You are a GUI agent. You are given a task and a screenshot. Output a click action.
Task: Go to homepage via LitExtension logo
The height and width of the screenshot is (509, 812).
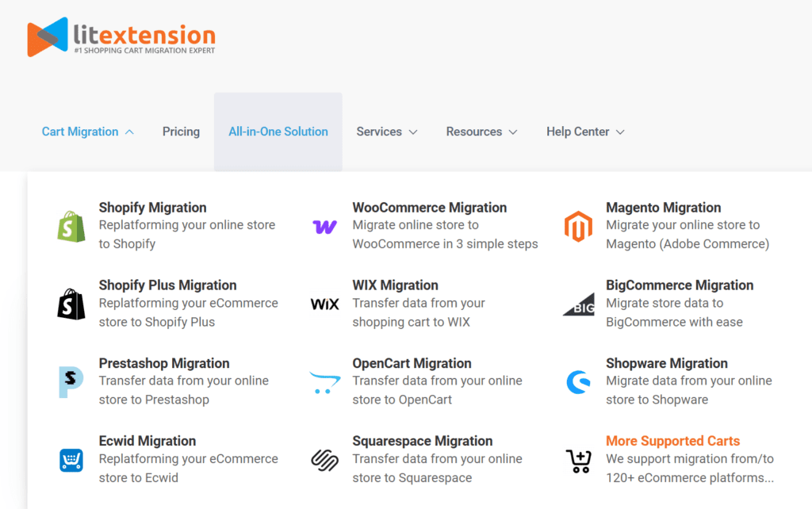click(121, 36)
